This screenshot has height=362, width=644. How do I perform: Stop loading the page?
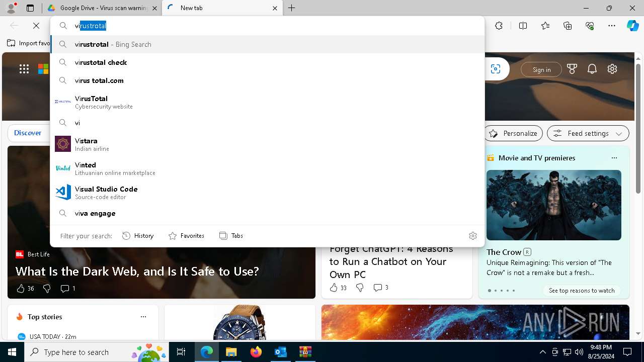36,26
